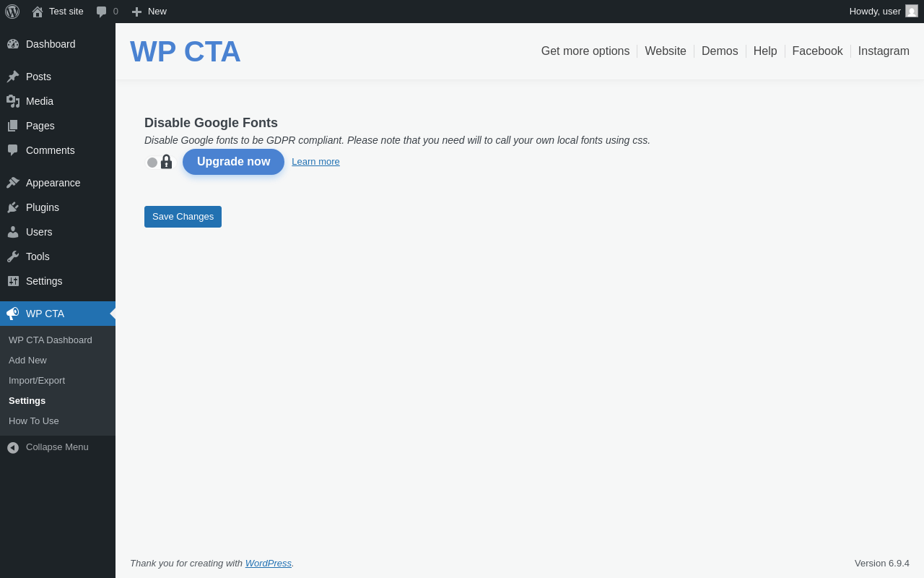Screen dimensions: 924x578
Task: Open the user avatar in admin bar
Action: point(912,11)
